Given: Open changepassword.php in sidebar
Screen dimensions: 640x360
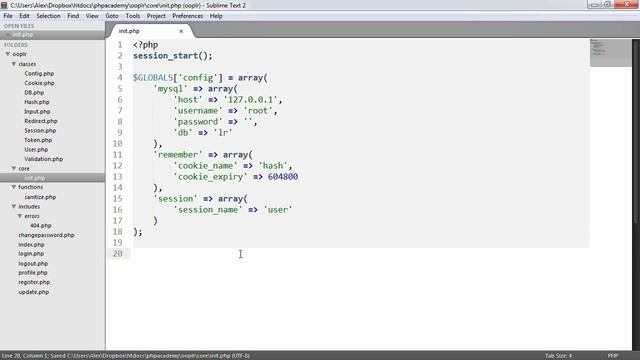Looking at the screenshot, I should point(46,235).
